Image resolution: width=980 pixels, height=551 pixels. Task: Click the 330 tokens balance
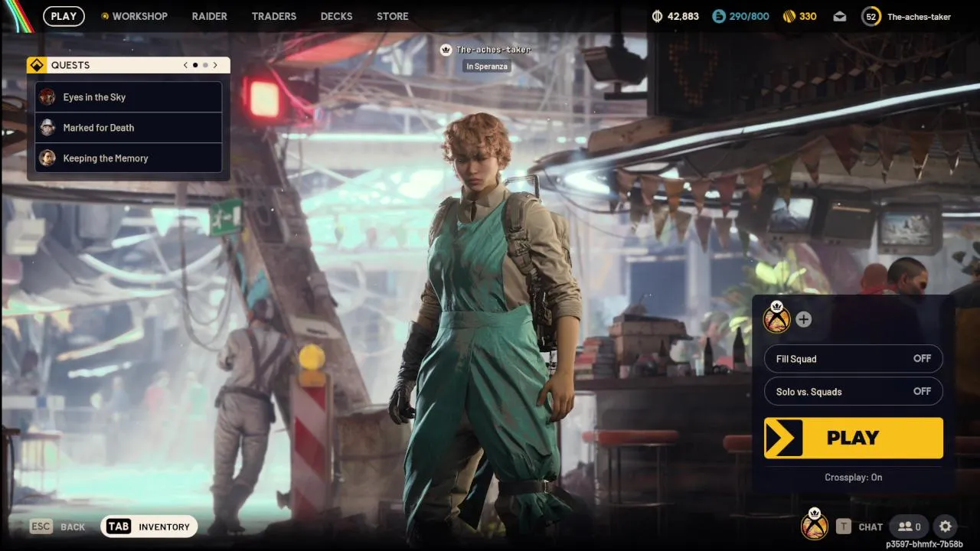click(808, 16)
